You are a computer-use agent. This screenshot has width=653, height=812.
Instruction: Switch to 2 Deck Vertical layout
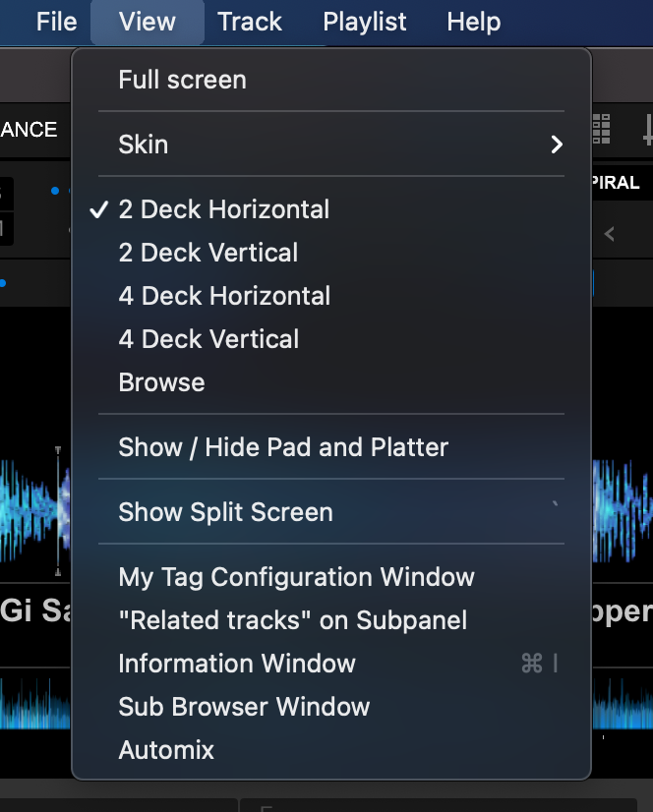208,253
